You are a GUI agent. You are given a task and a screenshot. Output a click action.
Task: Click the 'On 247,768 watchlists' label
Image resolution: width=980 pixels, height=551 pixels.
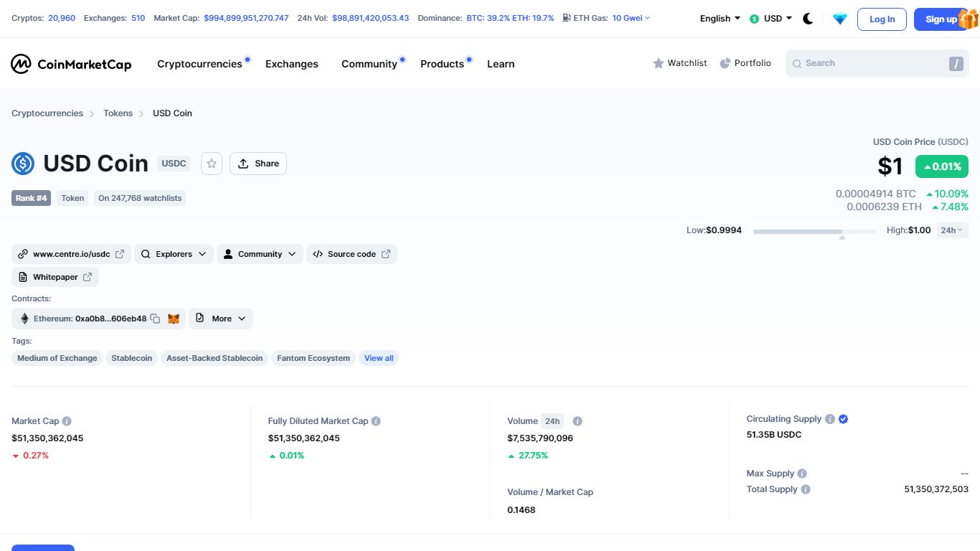pos(140,198)
